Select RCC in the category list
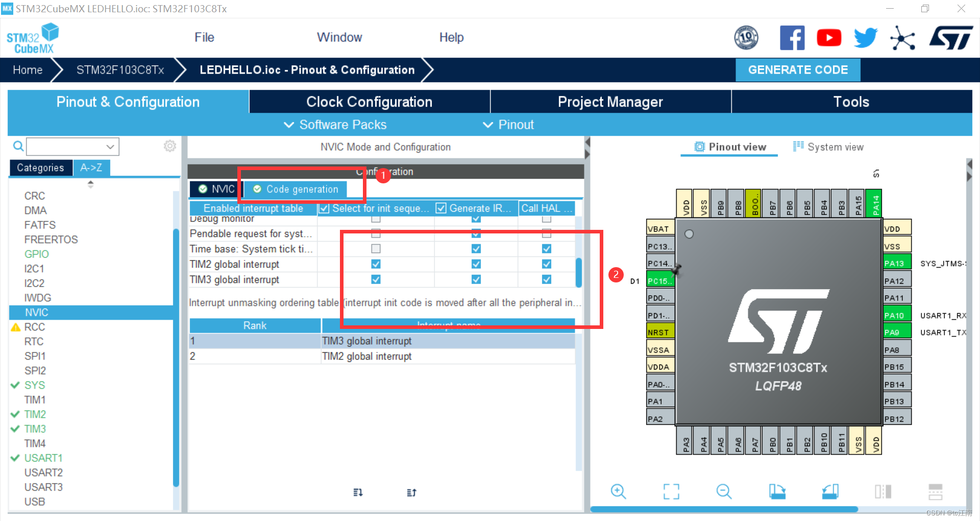Screen dimensions: 980x521 click(x=35, y=327)
